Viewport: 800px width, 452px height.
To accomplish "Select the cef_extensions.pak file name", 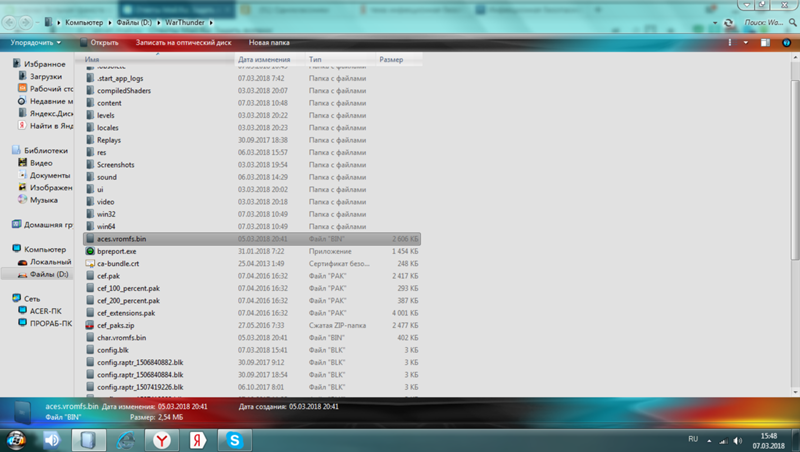I will click(x=126, y=313).
